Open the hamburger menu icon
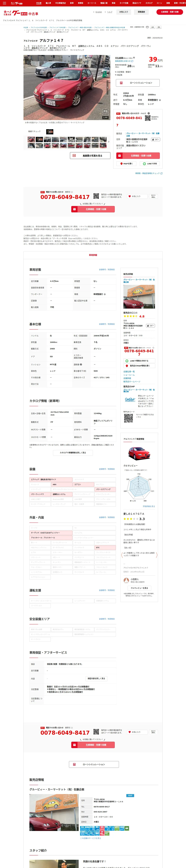This screenshot has height=868, width=186. (x=4, y=3)
